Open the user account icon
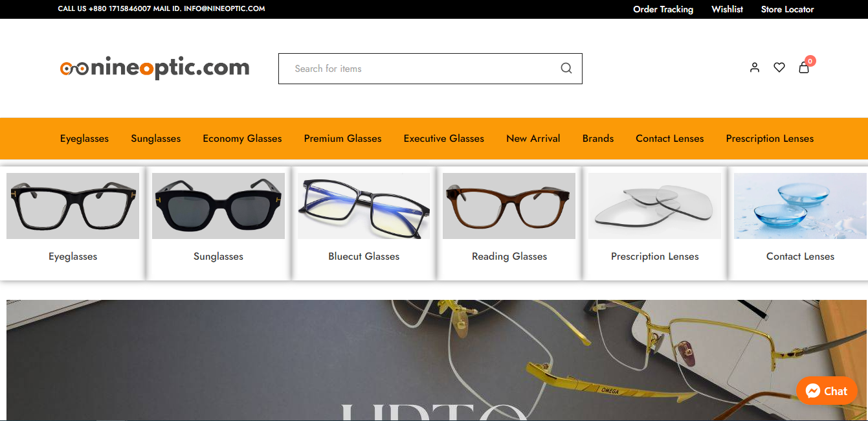Screen dimensions: 868x421 (x=754, y=67)
